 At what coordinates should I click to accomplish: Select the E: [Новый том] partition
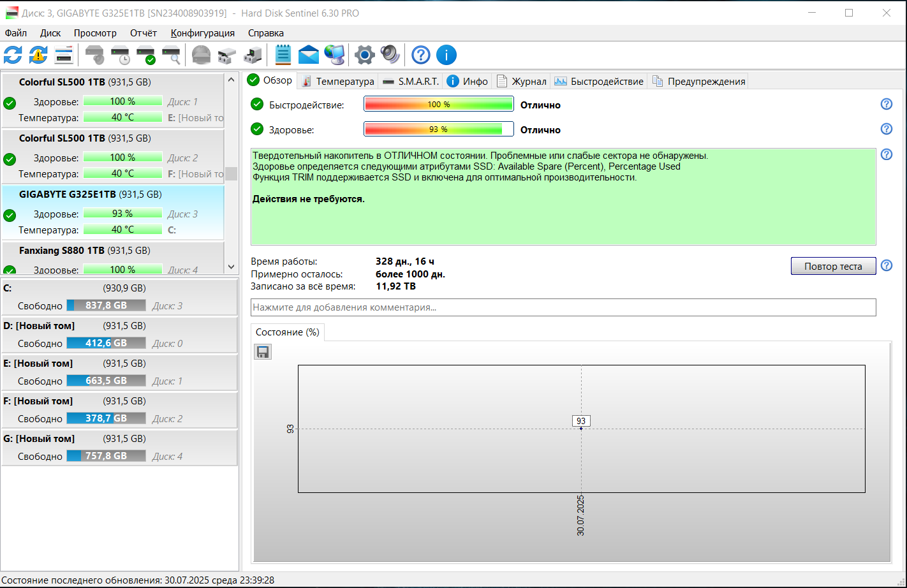pos(119,372)
